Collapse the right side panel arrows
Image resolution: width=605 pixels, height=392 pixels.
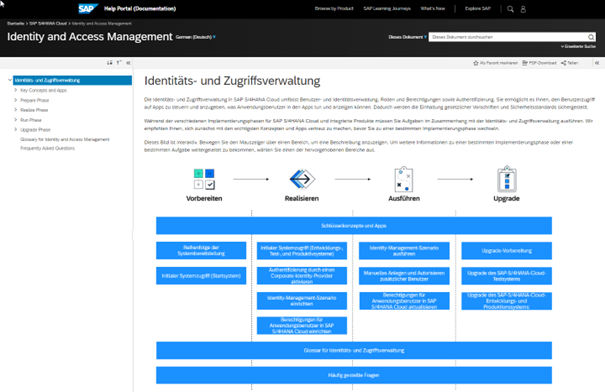point(597,63)
